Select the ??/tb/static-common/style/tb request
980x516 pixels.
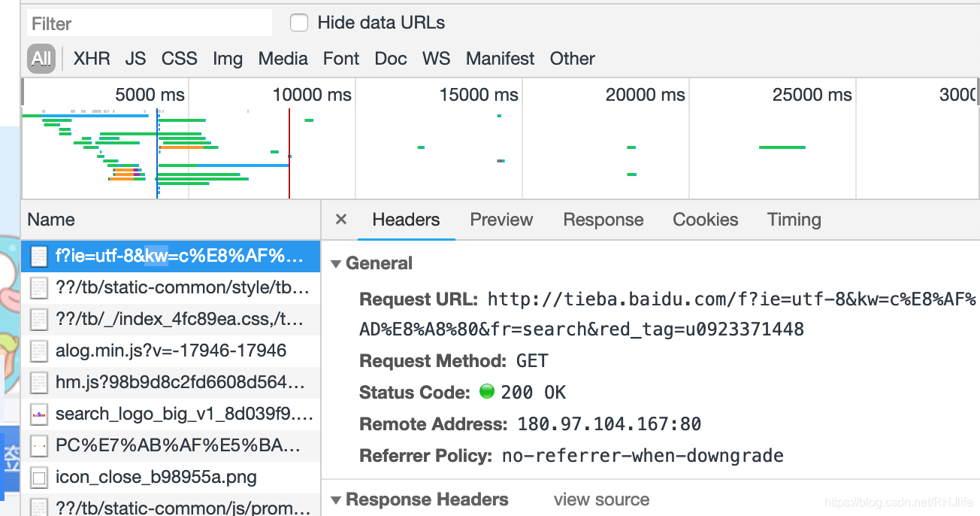click(171, 287)
